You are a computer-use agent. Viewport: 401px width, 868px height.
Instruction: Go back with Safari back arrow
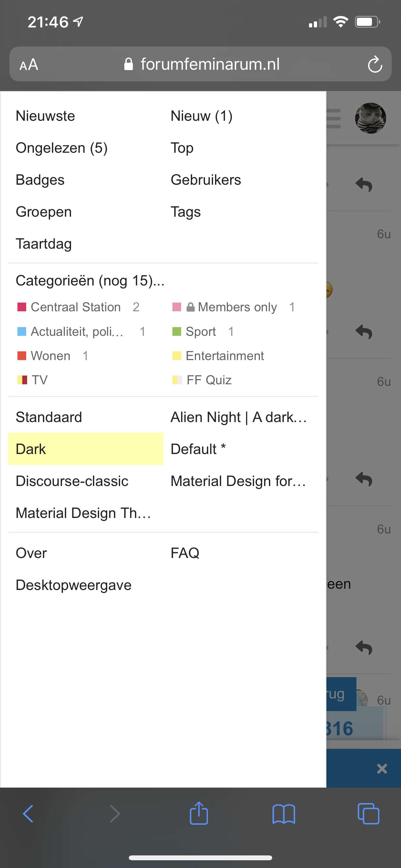pos(28,814)
